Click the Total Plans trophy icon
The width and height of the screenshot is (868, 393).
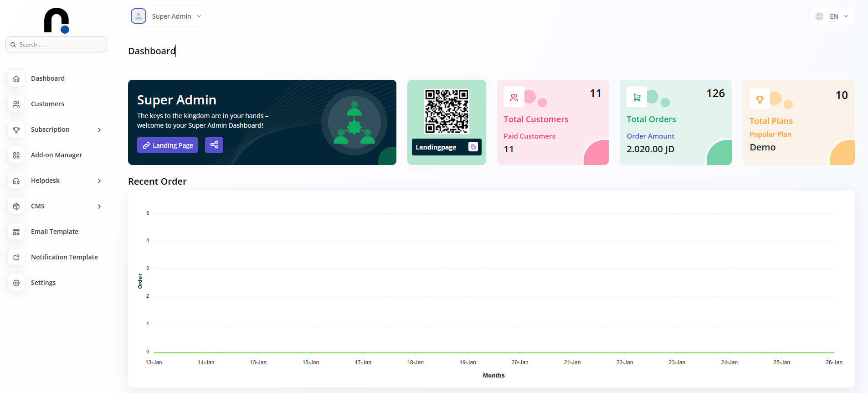(760, 99)
